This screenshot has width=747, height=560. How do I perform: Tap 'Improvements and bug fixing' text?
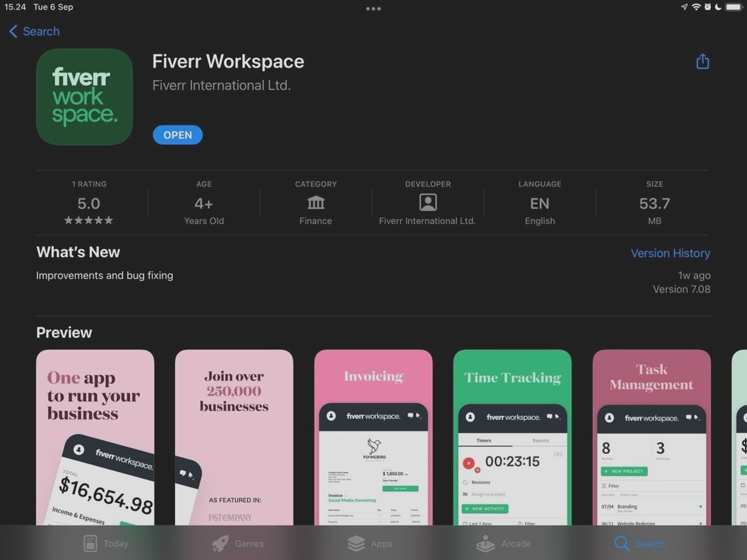tap(104, 275)
